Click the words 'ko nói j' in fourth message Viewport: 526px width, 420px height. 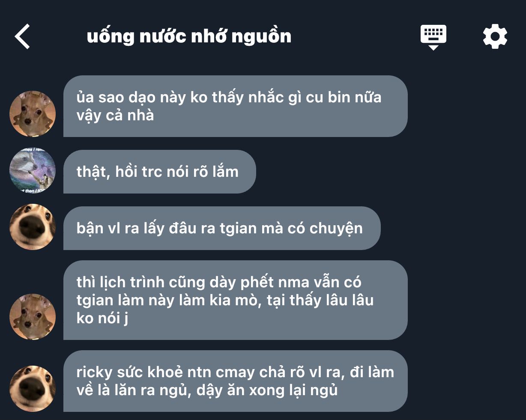[102, 318]
